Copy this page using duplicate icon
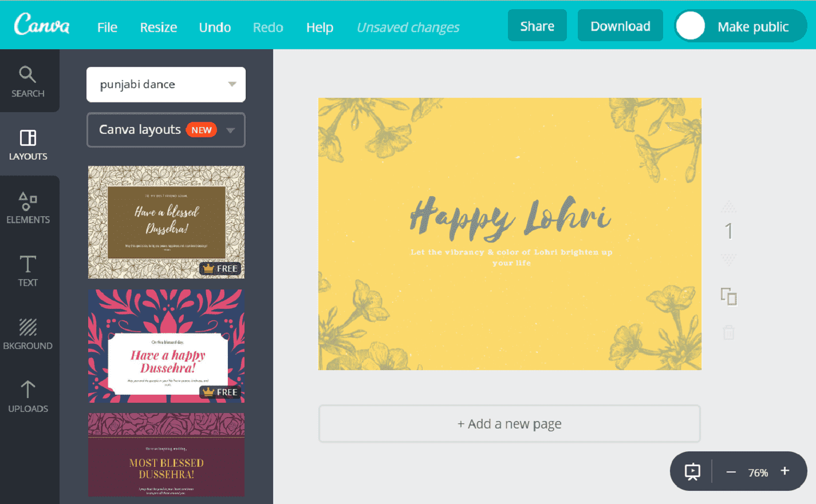Image resolution: width=816 pixels, height=504 pixels. (x=728, y=296)
